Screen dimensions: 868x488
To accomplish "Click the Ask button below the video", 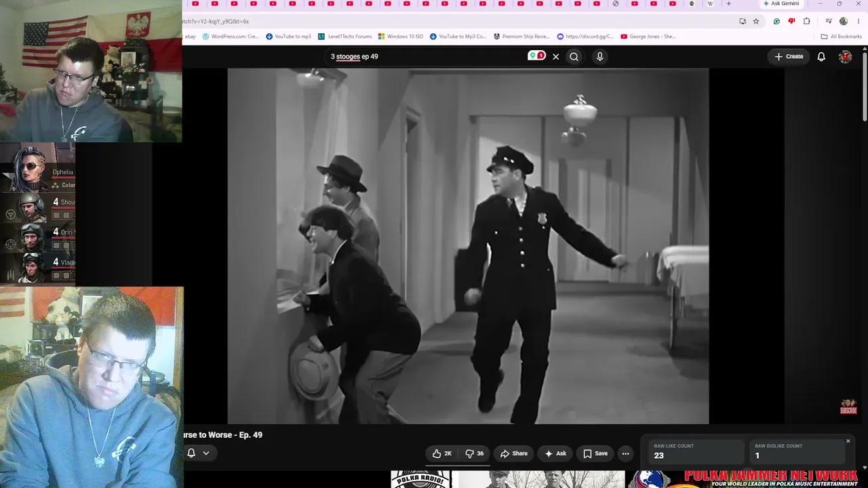I will pos(556,453).
